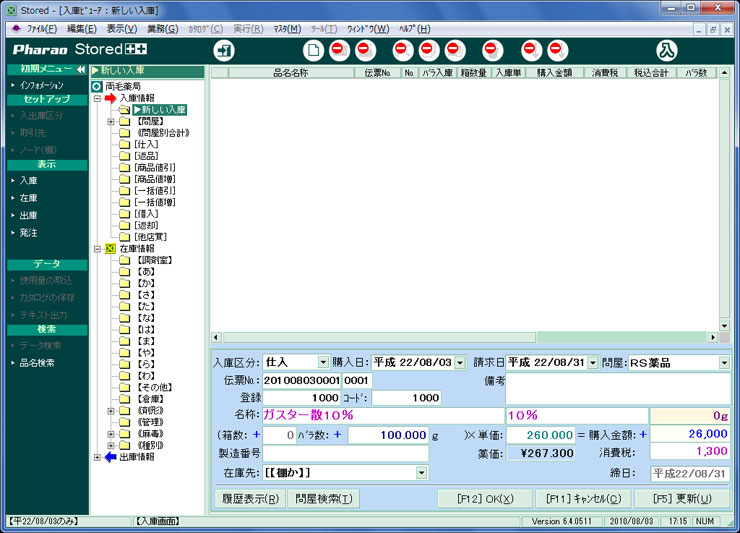Click the blue plus next to バラ数
Viewport: 740px width, 533px height.
[x=337, y=434]
